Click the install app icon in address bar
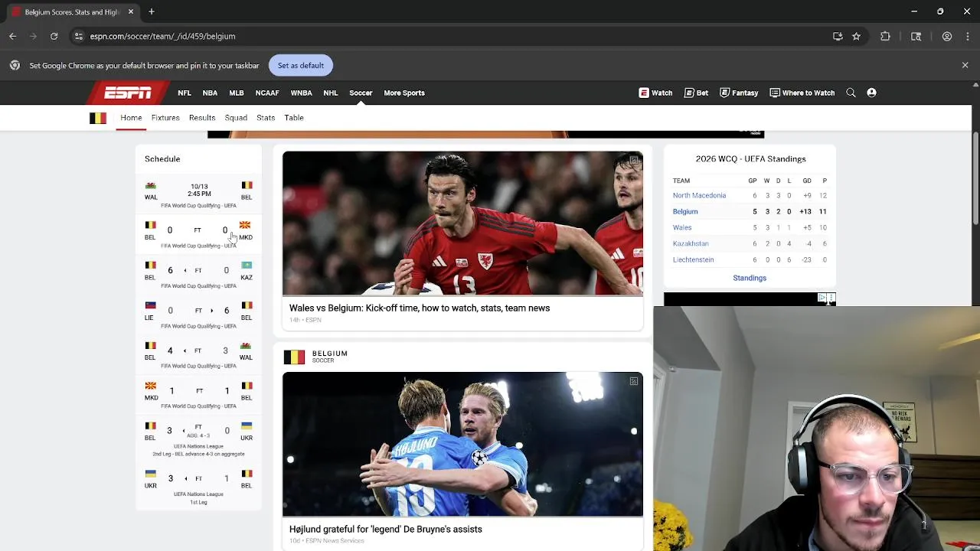The image size is (980, 551). coord(838,36)
